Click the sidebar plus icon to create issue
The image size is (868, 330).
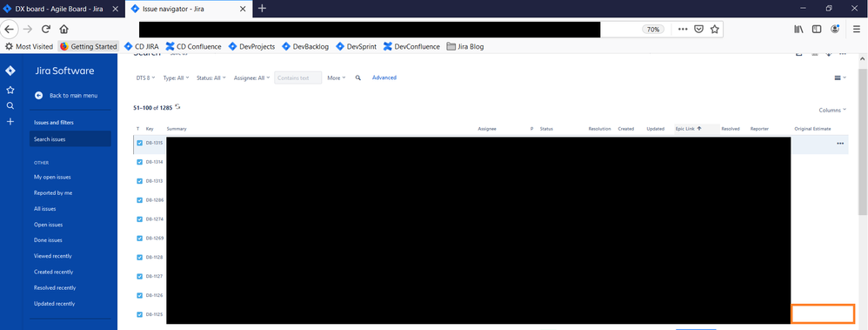pos(10,121)
